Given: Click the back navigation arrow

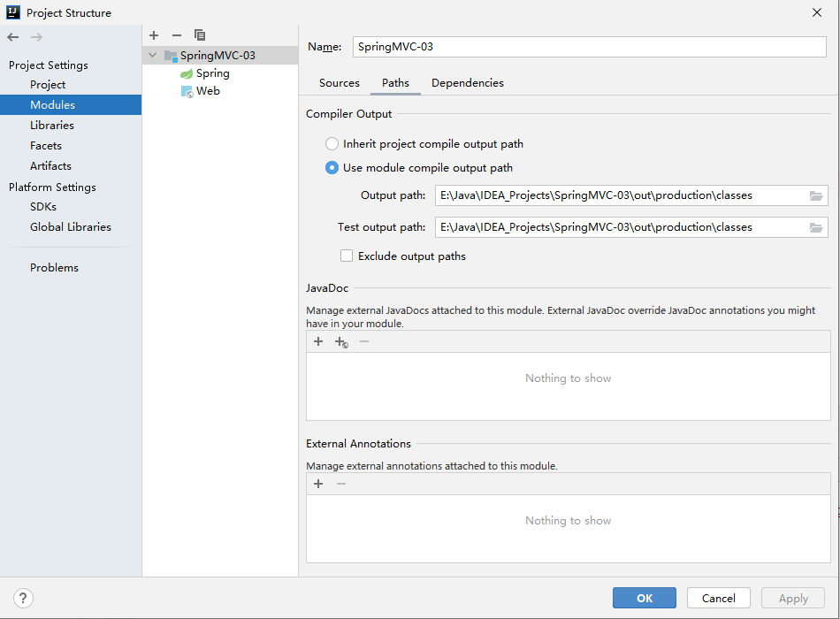Looking at the screenshot, I should point(13,37).
